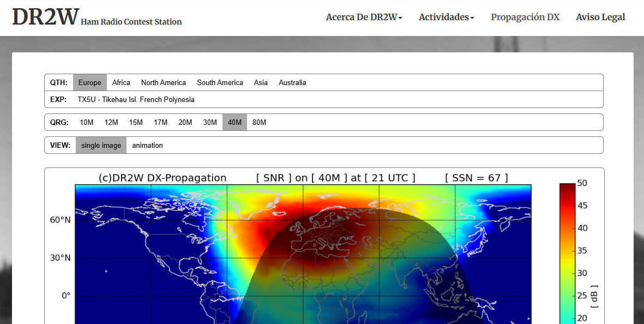
Task: Select the 20M frequency band
Action: coord(185,123)
